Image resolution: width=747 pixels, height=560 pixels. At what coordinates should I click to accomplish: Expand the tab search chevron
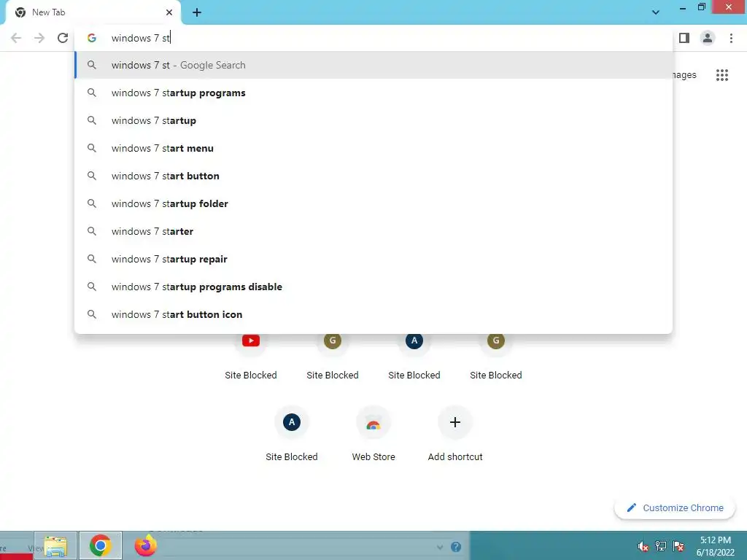(x=656, y=12)
